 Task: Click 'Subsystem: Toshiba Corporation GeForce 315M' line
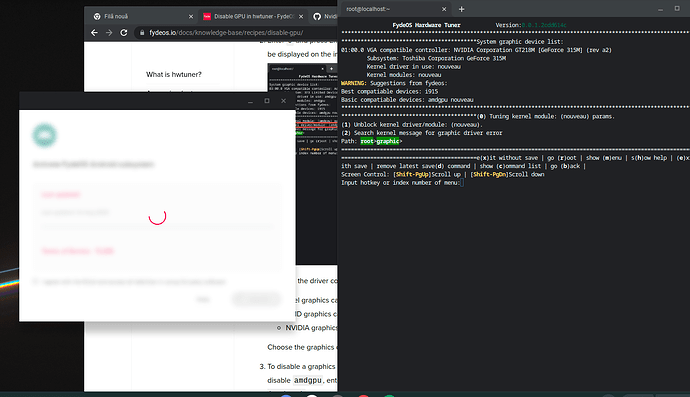point(436,59)
